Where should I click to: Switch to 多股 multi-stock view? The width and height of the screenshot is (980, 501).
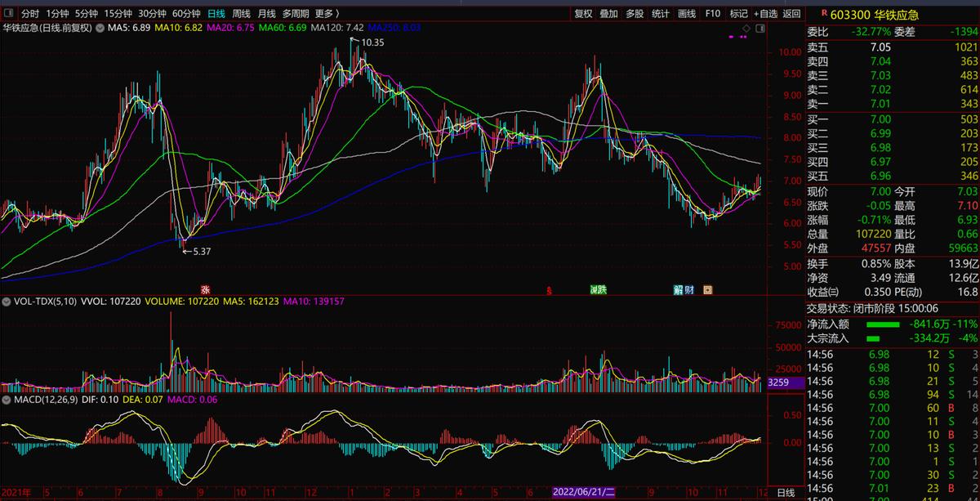(635, 13)
